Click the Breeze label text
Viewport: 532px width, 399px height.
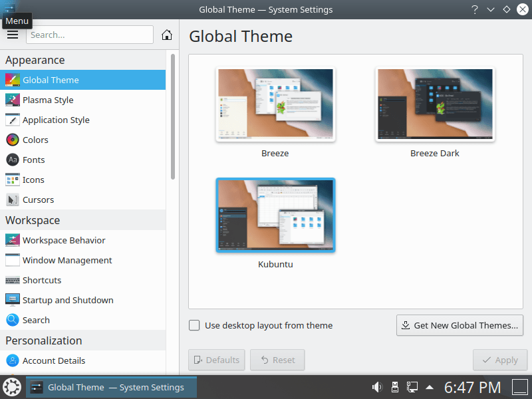point(275,154)
